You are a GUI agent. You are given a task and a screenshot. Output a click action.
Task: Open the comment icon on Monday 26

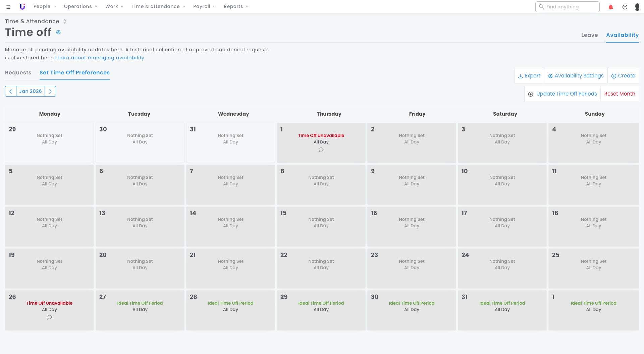click(49, 317)
